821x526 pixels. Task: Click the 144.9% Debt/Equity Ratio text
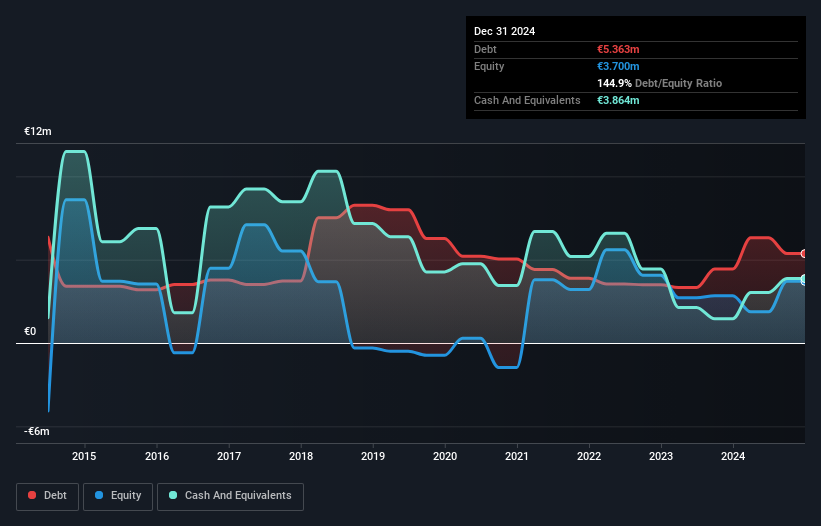(659, 83)
